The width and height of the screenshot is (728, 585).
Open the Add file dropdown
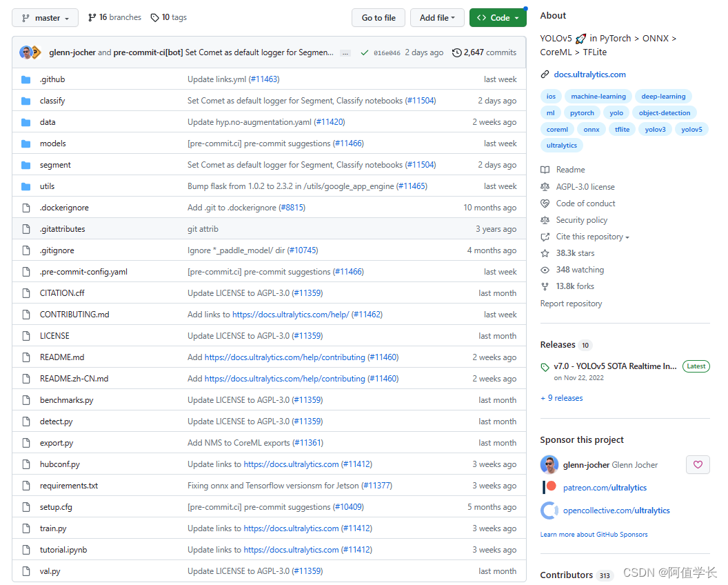click(437, 18)
